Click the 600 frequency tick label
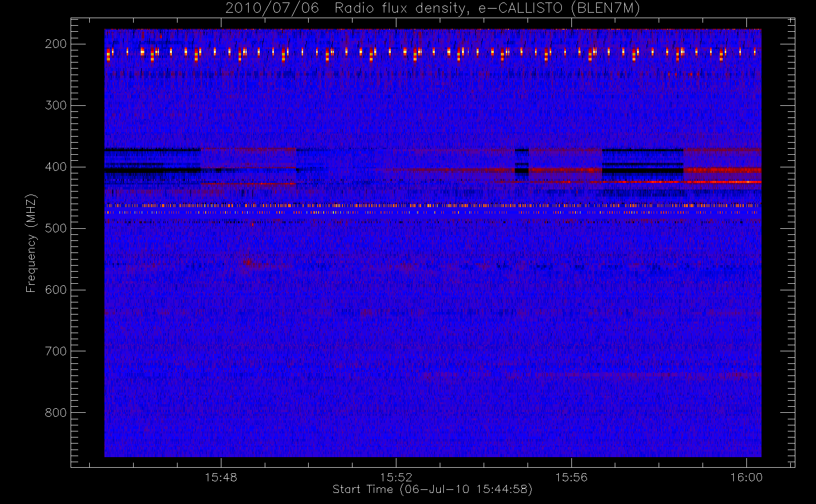This screenshot has width=816, height=504. coord(55,290)
